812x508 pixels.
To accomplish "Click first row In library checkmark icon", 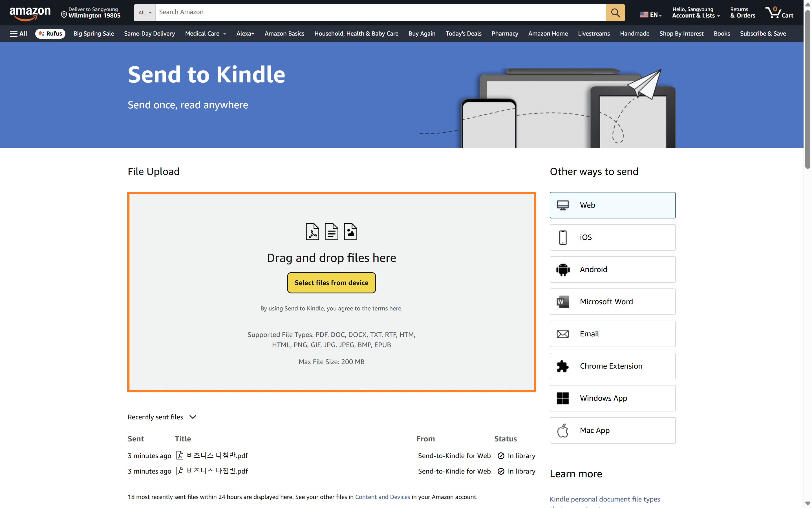I will [501, 456].
